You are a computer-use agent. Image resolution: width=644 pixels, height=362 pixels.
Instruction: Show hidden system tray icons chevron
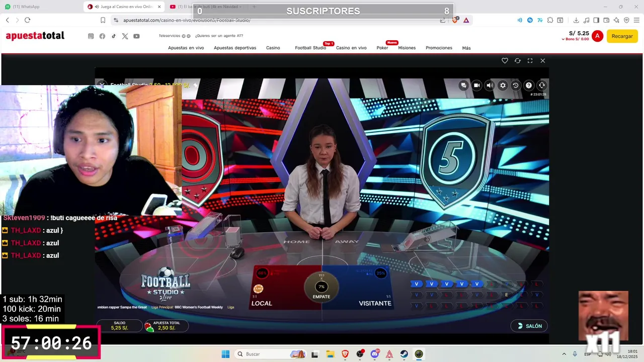point(563,354)
